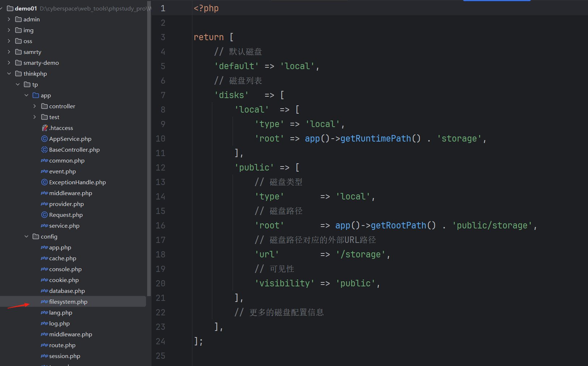Click the AppService.php class icon
This screenshot has width=588, height=366.
tap(44, 139)
